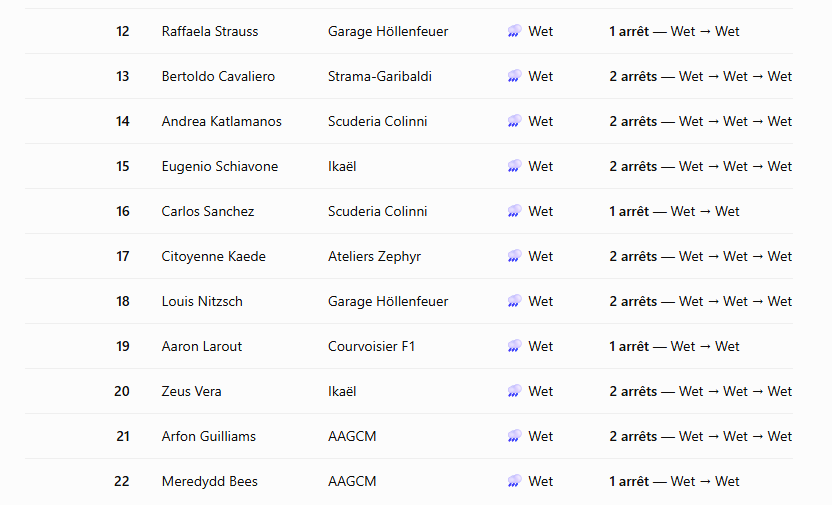Click the rain cloud icon for Aaron Larout
The image size is (832, 505).
coord(514,346)
